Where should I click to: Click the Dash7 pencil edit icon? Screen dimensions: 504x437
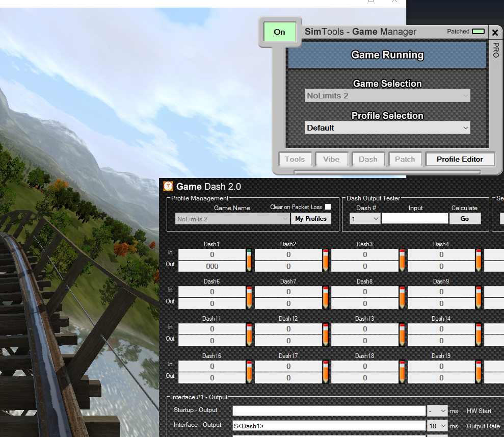pos(326,297)
